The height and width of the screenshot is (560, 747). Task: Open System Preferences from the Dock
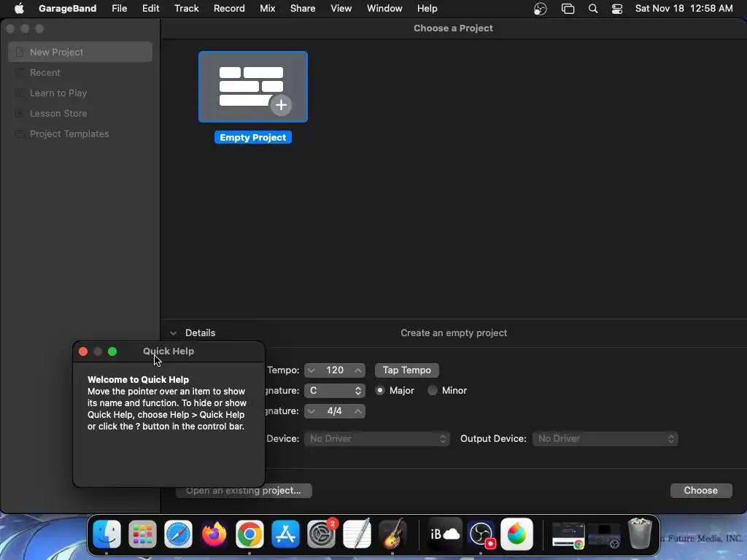(x=322, y=534)
